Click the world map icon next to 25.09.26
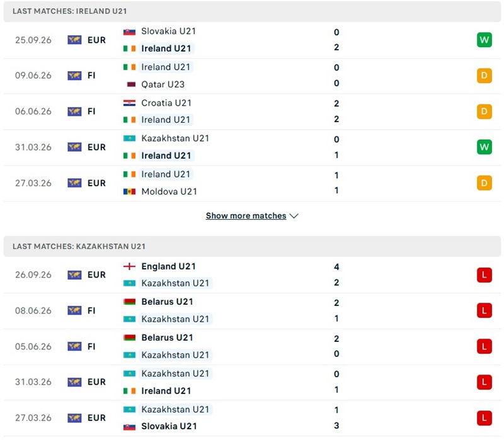The width and height of the screenshot is (504, 440). coord(74,40)
